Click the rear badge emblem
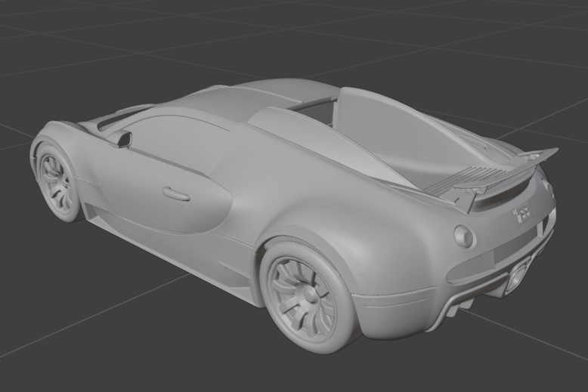 523,214
